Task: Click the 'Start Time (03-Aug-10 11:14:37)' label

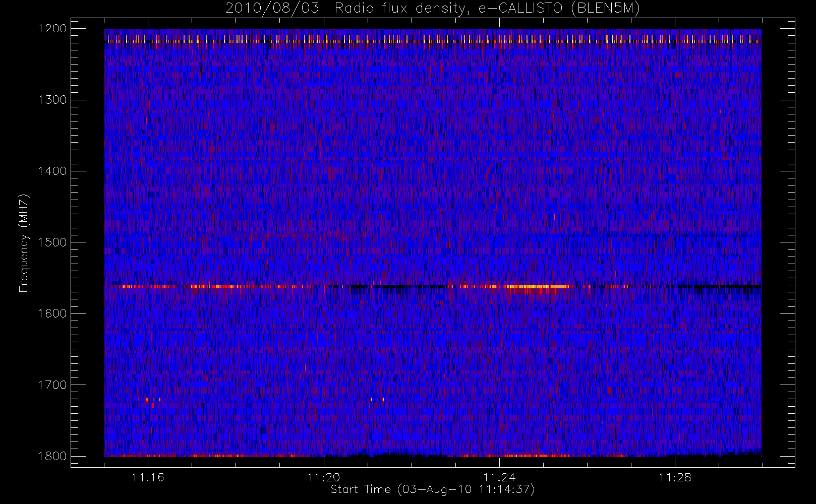Action: tap(432, 489)
